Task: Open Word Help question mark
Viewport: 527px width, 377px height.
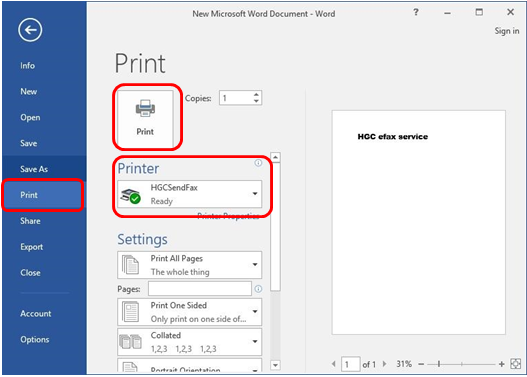Action: point(416,12)
